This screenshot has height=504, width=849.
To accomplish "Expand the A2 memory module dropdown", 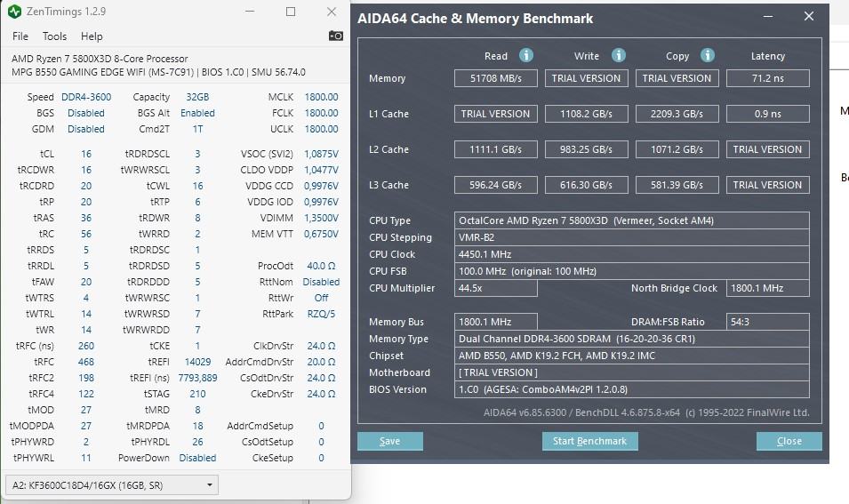I will click(111, 485).
